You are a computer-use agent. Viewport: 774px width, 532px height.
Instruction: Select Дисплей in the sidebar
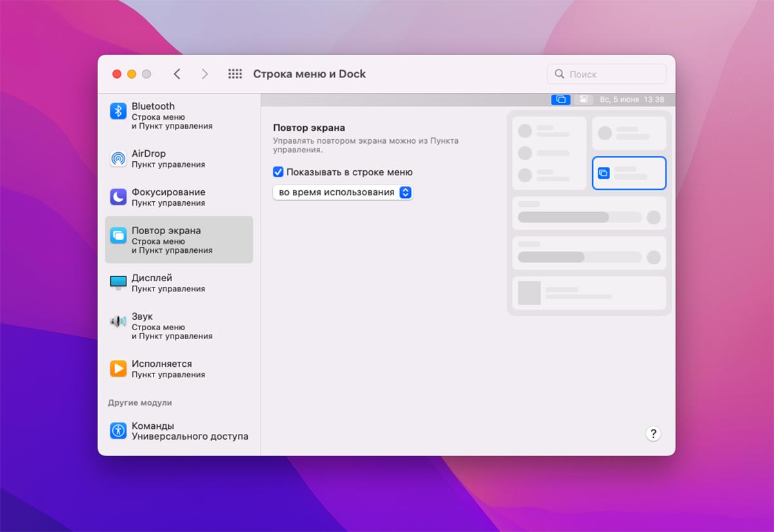pyautogui.click(x=179, y=282)
